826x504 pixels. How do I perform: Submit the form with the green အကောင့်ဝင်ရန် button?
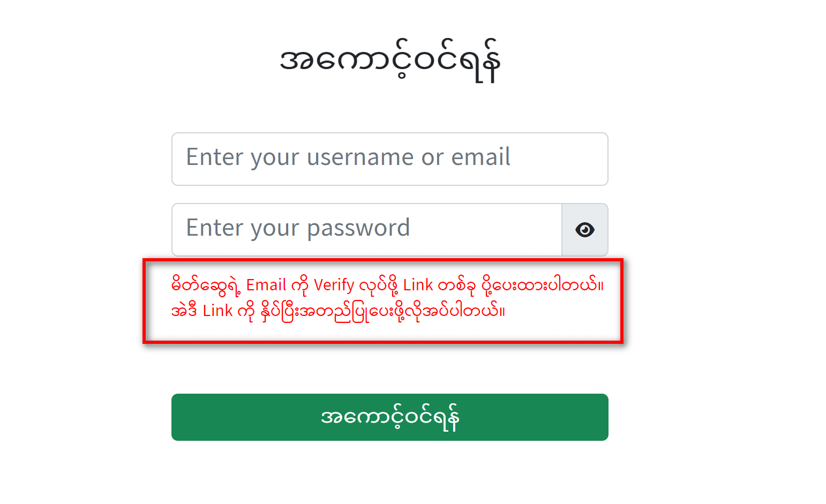pyautogui.click(x=390, y=417)
